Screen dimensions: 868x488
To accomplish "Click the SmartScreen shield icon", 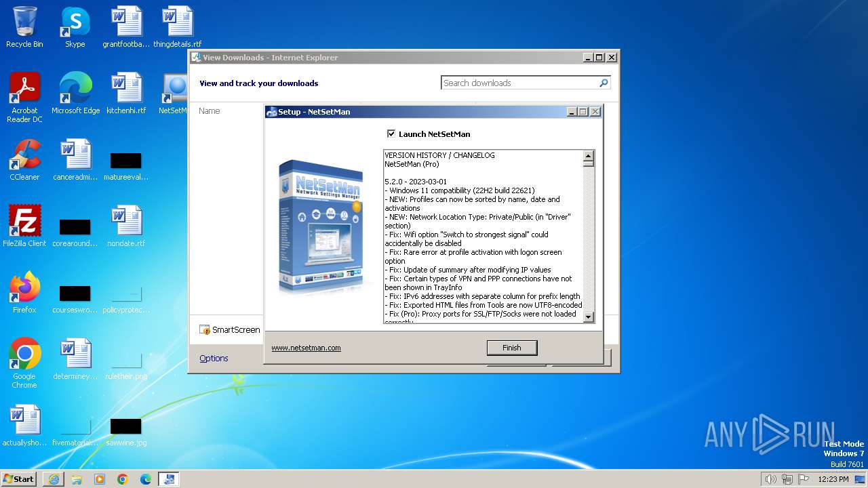I will click(x=205, y=330).
